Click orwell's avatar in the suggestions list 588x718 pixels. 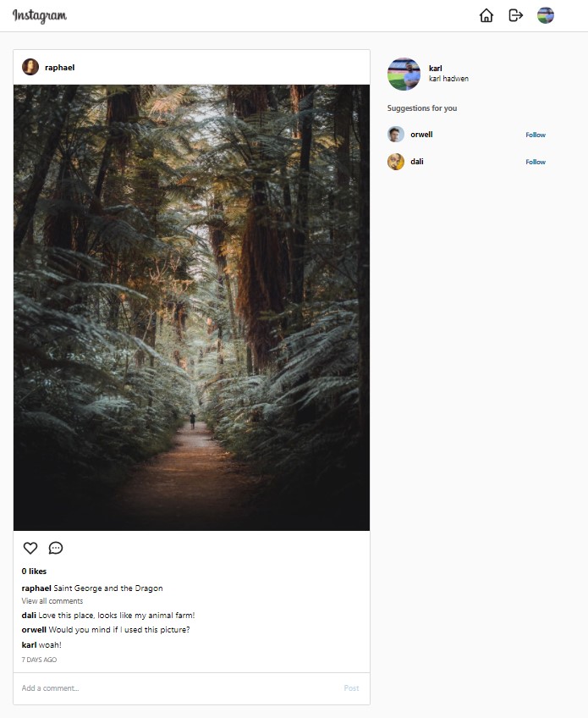point(395,134)
